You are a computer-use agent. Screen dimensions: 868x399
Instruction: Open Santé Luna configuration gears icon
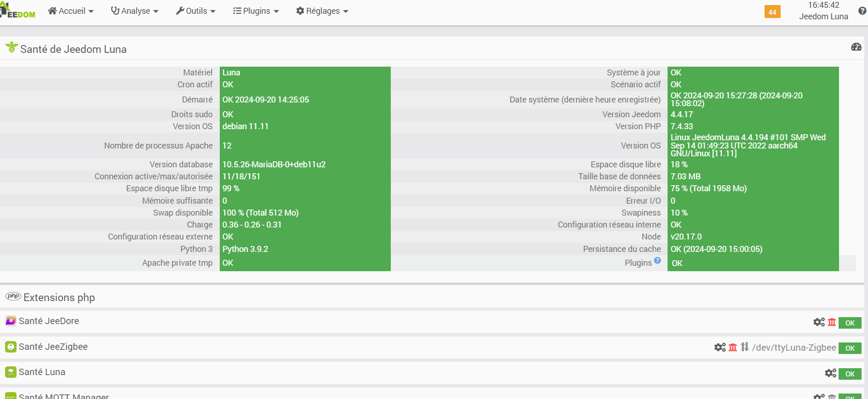click(830, 373)
